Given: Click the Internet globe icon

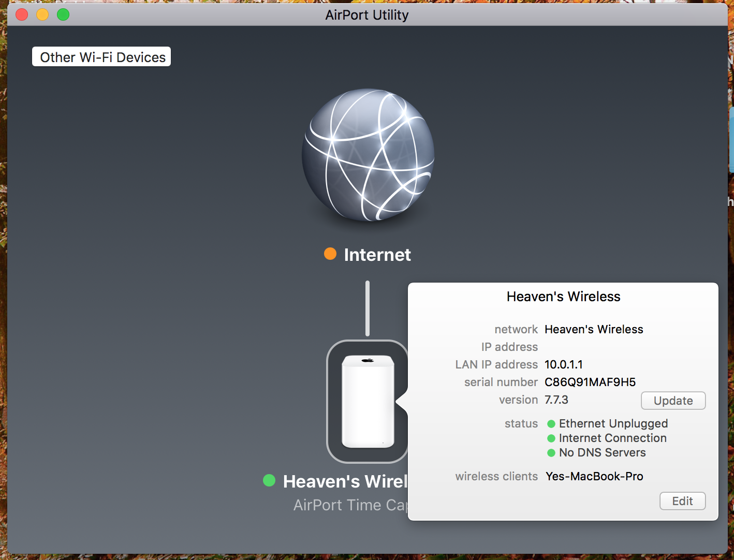Looking at the screenshot, I should tap(368, 155).
